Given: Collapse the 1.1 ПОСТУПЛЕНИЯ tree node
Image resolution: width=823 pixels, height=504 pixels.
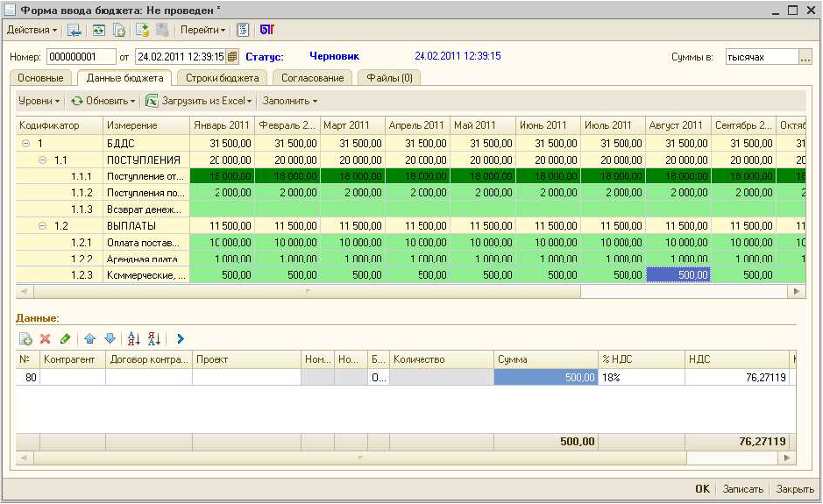Looking at the screenshot, I should 41,160.
